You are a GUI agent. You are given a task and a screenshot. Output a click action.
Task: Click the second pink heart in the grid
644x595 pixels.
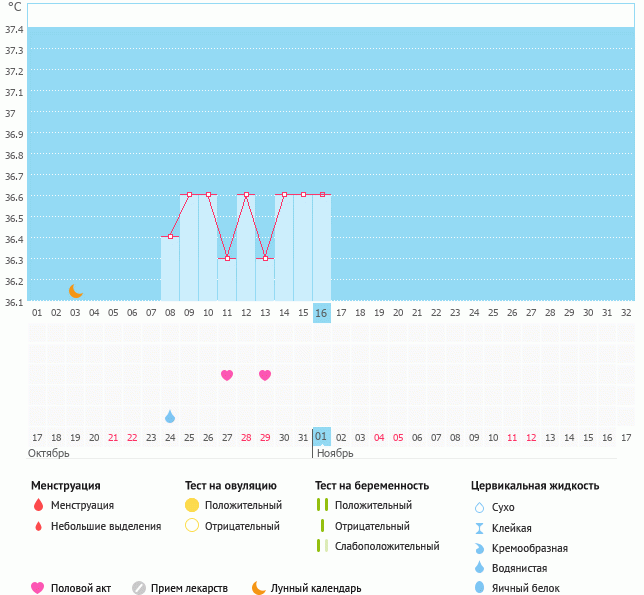(265, 375)
